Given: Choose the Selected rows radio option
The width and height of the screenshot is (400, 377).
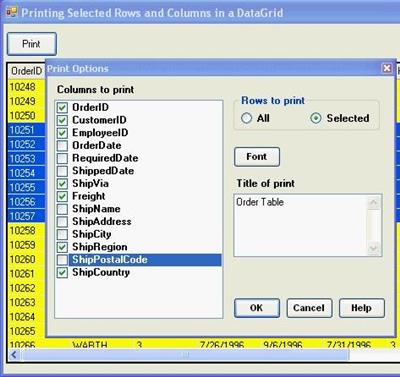Looking at the screenshot, I should (x=316, y=118).
